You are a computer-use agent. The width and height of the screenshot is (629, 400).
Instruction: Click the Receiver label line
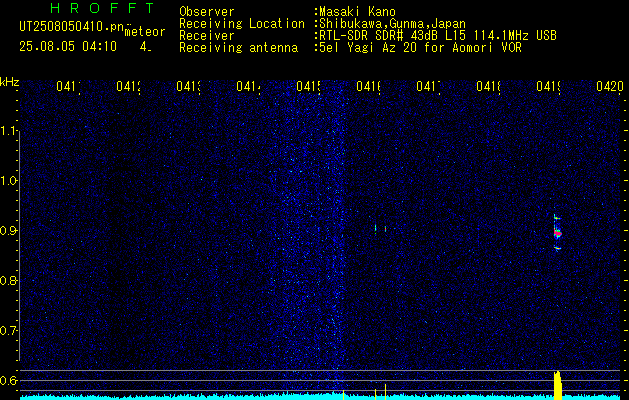click(207, 36)
